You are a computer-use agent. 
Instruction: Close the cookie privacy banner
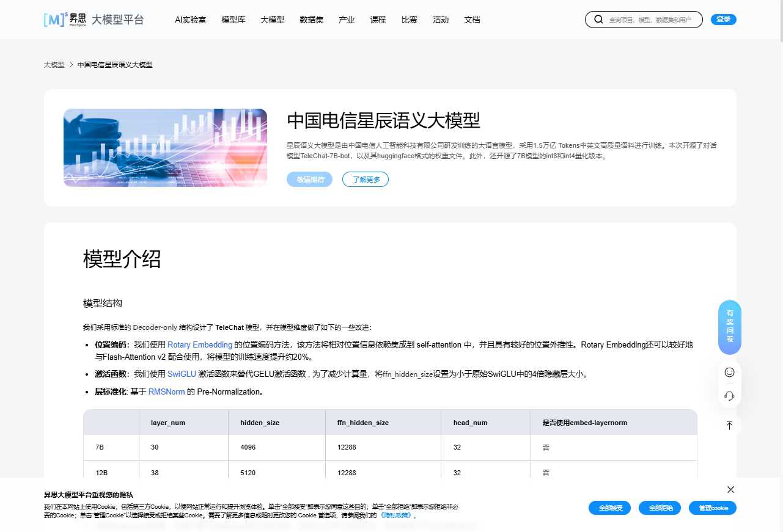coord(730,489)
